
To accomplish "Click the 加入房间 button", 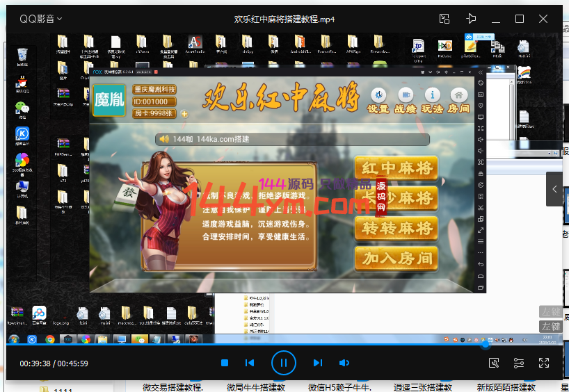I will (396, 258).
